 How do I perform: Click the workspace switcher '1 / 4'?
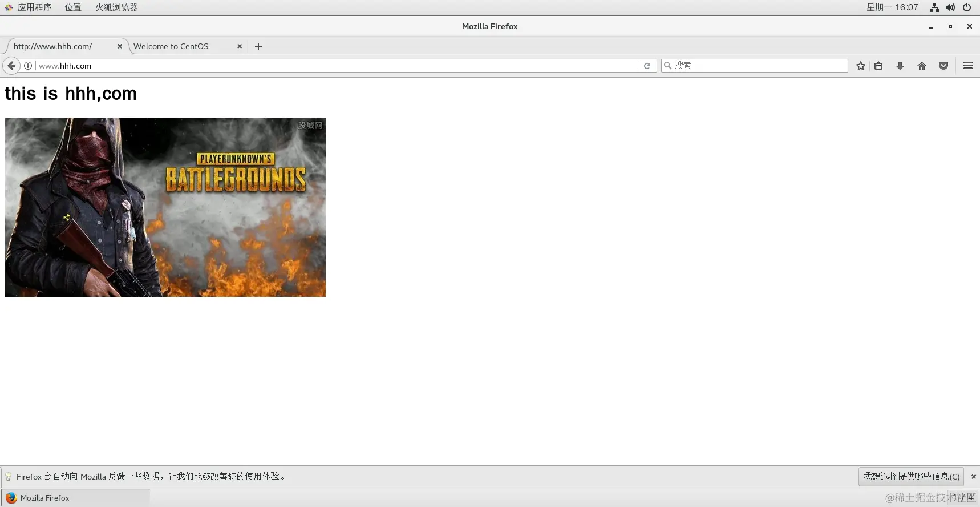tap(963, 498)
